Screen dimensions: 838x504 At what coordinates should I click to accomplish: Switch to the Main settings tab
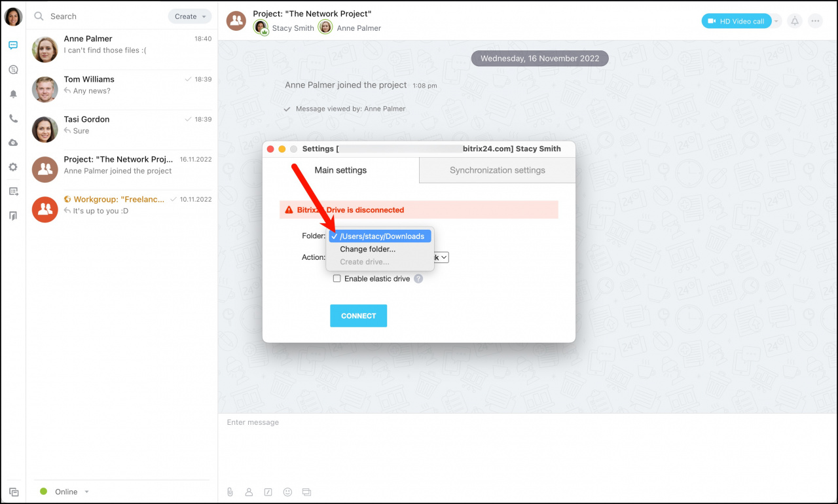(x=340, y=170)
